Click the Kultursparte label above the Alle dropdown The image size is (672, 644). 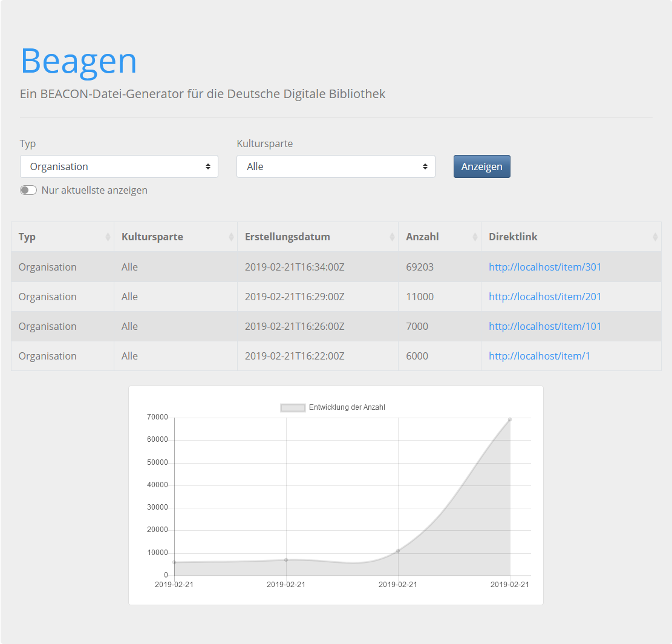[265, 143]
